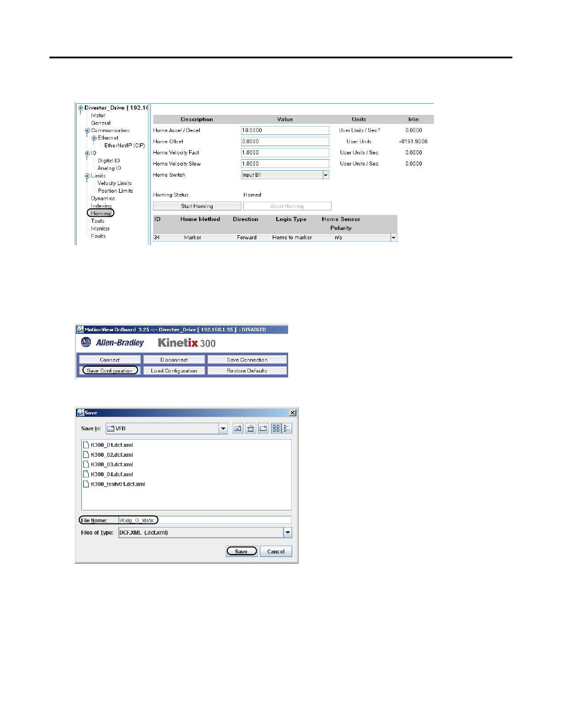Click the Home Method column header

tap(200, 219)
